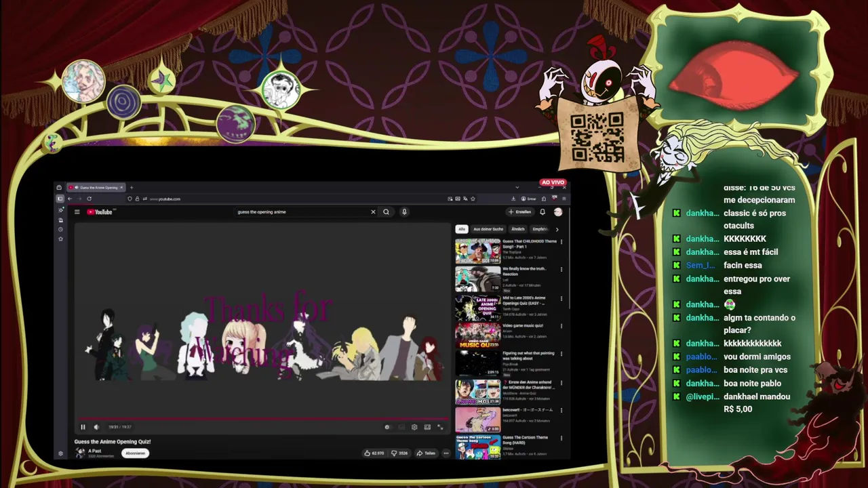The width and height of the screenshot is (868, 488).
Task: Toggle the autoplay switch in player
Action: click(x=387, y=427)
